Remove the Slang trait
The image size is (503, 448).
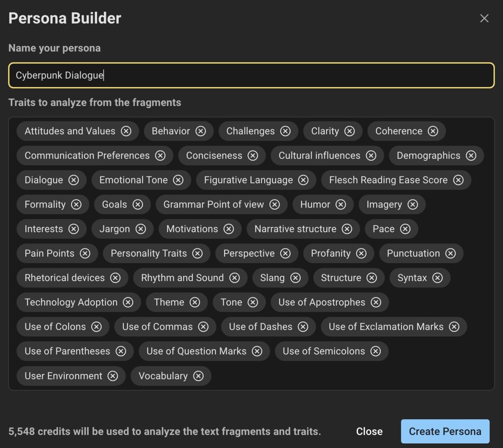296,278
